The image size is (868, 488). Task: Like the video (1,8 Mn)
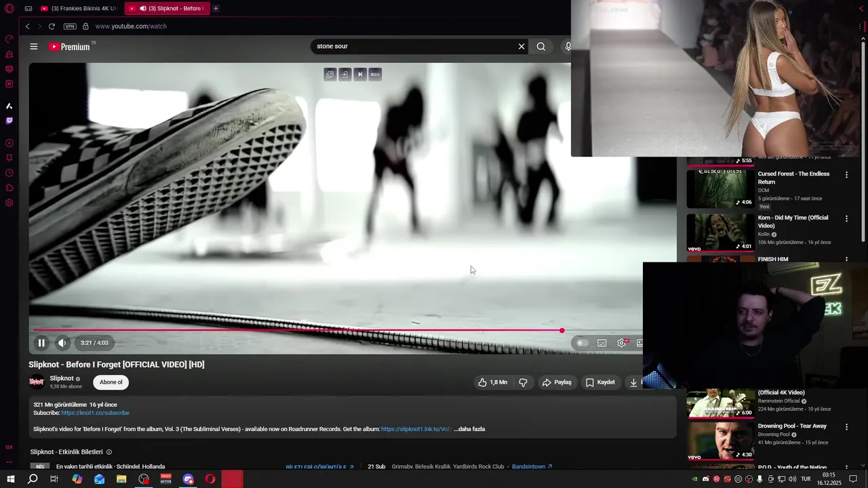(x=493, y=382)
